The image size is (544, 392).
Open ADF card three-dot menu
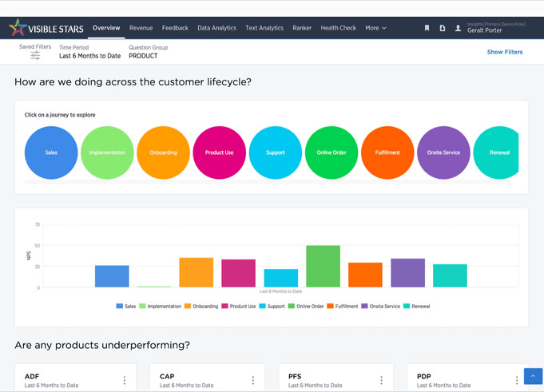[x=125, y=381]
